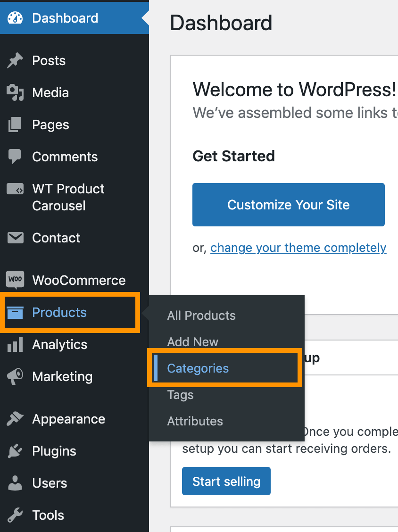Select Pages in the admin sidebar
Screen dimensions: 398x532
pos(75,125)
